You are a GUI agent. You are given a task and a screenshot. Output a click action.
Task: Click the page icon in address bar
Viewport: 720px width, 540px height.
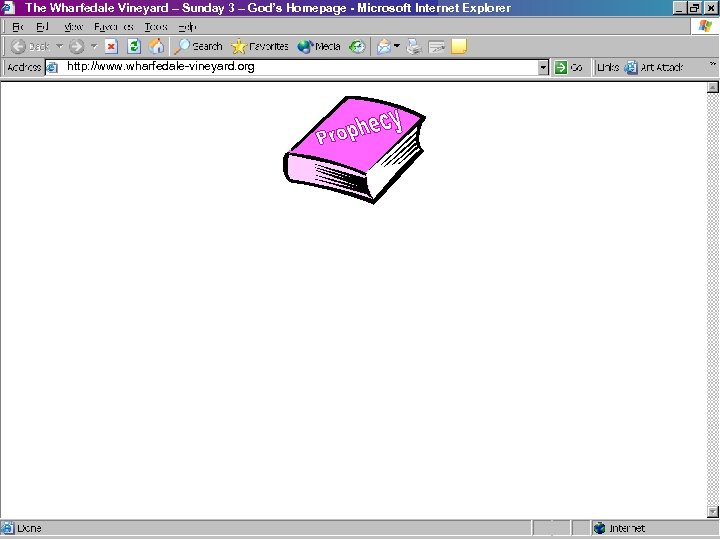point(52,68)
